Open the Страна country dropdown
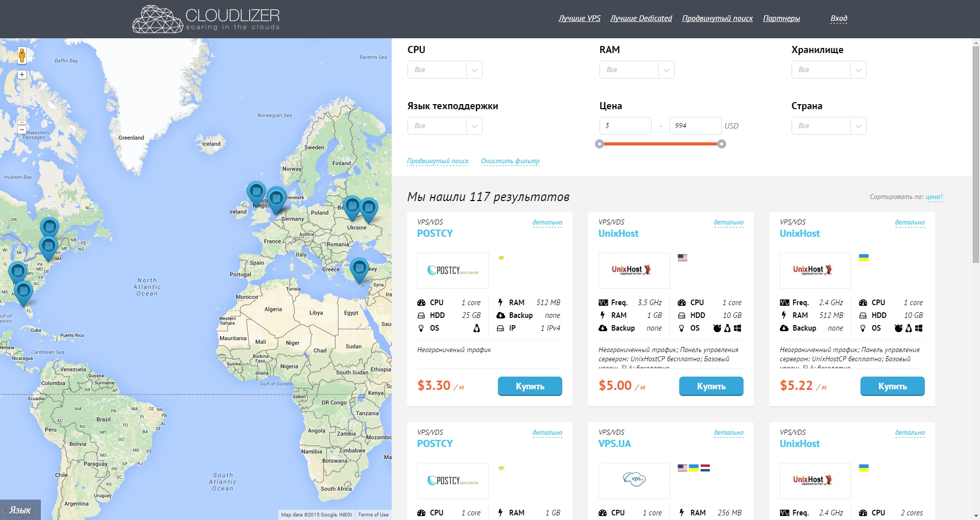The width and height of the screenshot is (980, 520). [829, 126]
